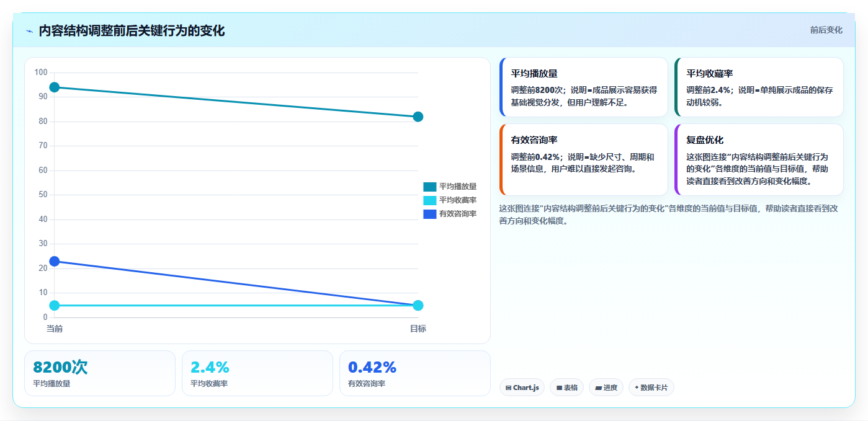Click the 100 y-axis tick label
This screenshot has width=868, height=421.
41,73
